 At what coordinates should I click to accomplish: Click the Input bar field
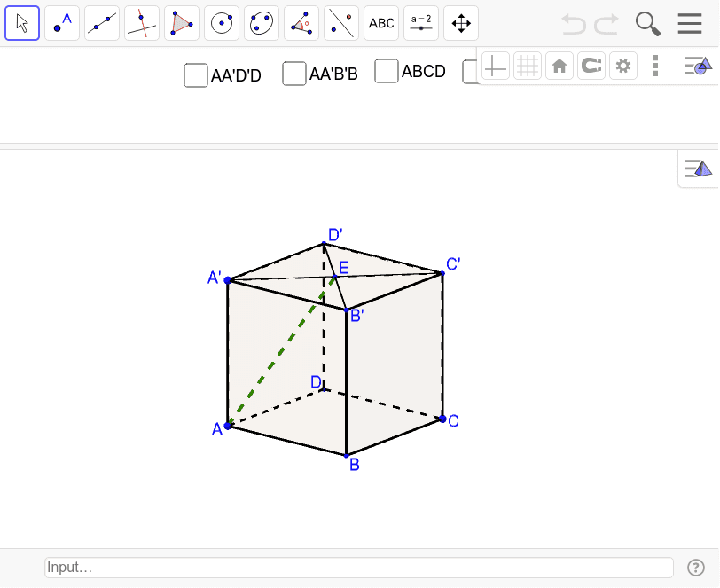pos(359,568)
